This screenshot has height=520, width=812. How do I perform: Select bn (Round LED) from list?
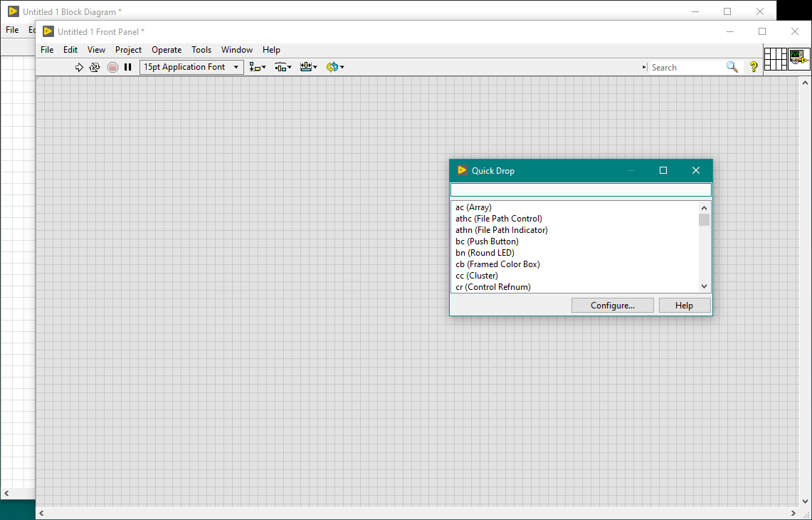pos(485,253)
